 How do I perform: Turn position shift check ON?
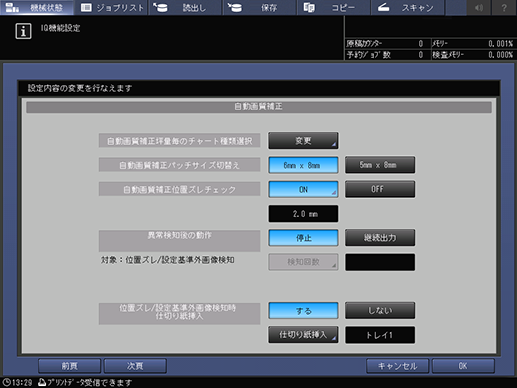[303, 189]
